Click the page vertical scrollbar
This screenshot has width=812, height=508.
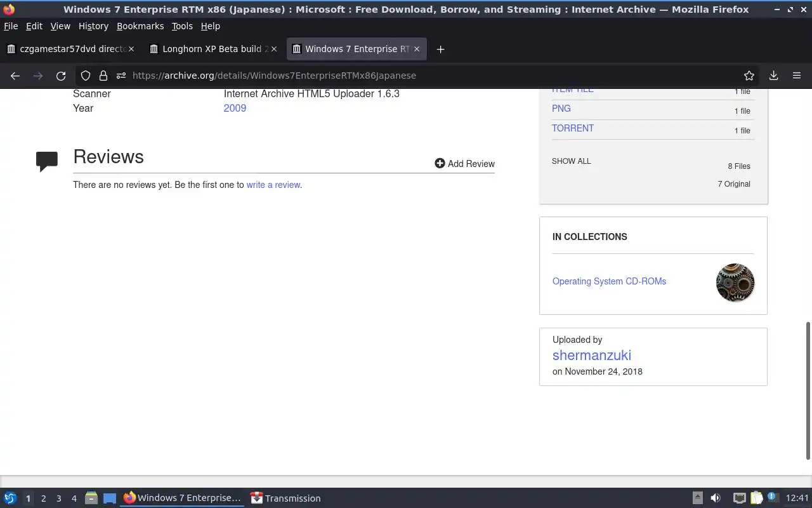[808, 391]
